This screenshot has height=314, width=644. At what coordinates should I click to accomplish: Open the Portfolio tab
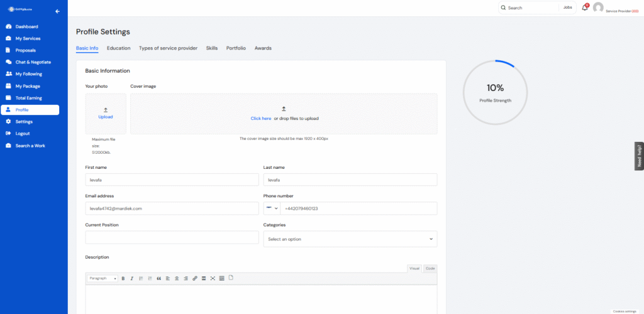point(236,48)
